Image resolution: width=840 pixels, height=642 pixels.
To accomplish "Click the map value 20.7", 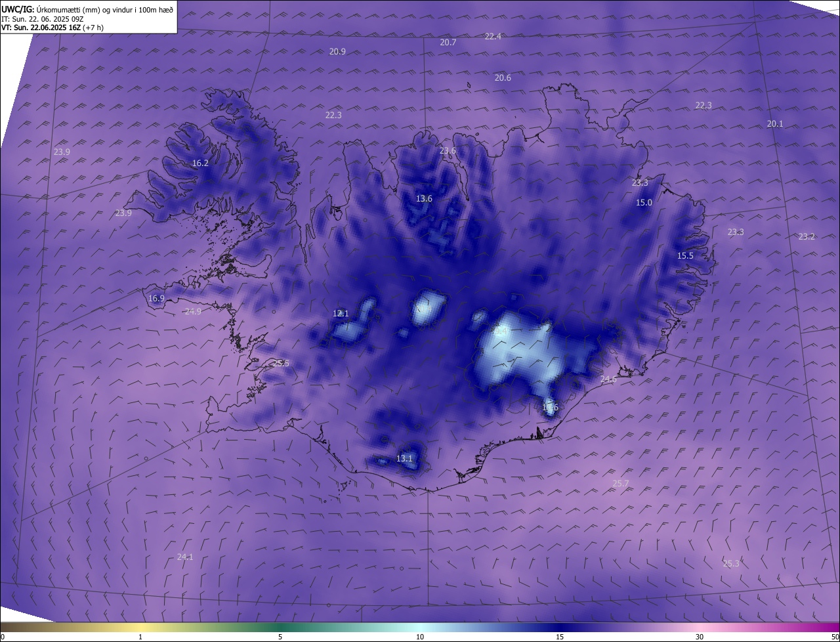I will coord(448,42).
